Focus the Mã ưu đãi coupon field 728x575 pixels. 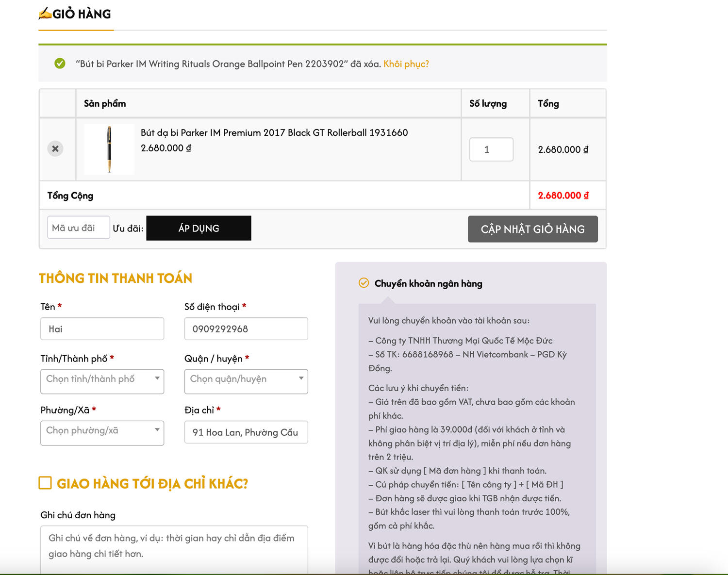point(79,228)
